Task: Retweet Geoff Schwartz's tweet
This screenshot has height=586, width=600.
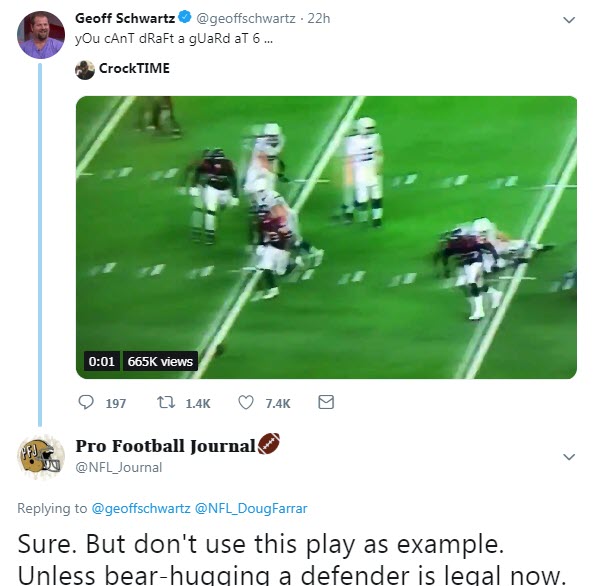Action: (168, 403)
